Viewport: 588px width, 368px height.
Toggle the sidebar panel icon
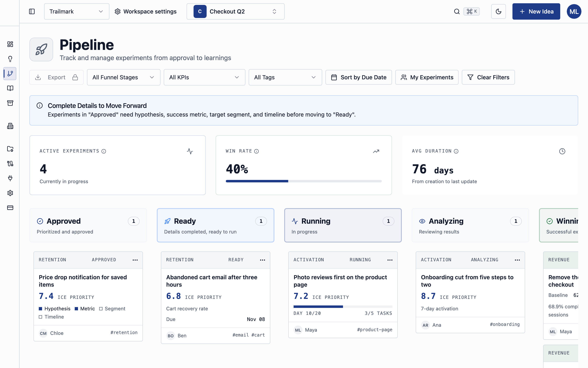pyautogui.click(x=32, y=11)
